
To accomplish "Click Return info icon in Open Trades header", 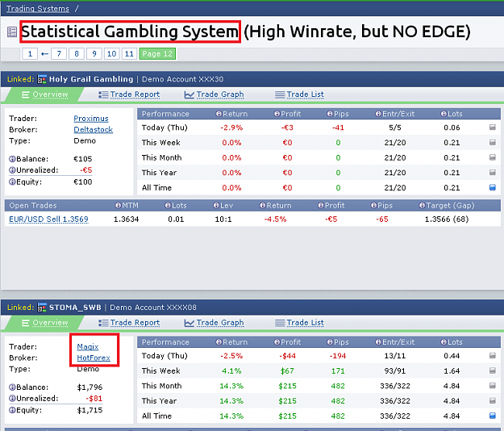I will (x=263, y=206).
